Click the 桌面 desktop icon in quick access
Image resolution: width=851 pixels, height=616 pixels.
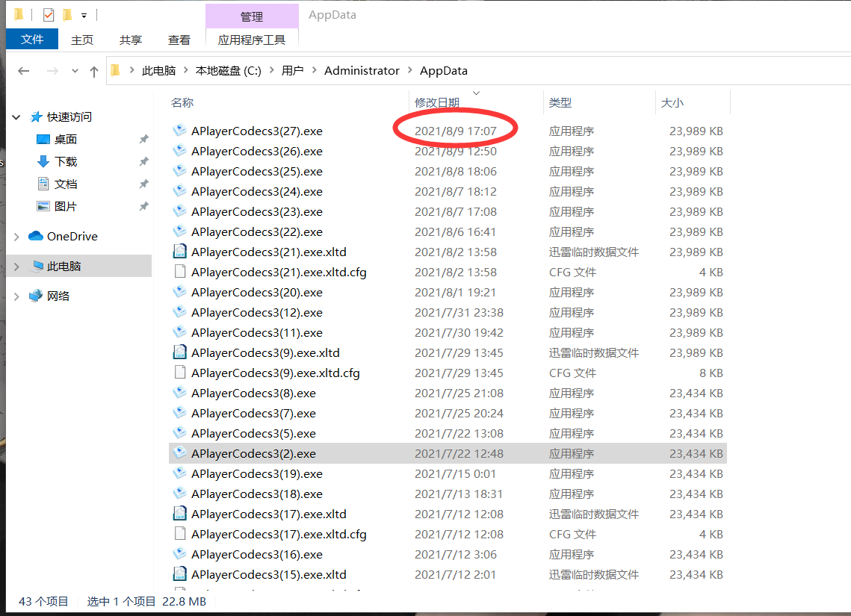(43, 139)
